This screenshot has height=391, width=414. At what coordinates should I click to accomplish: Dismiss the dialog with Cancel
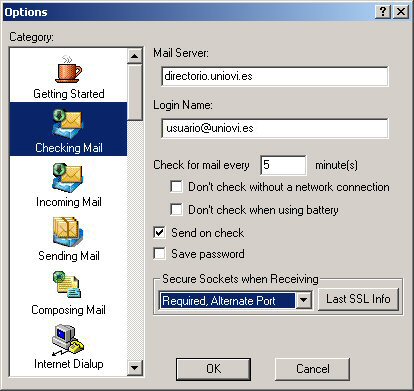coord(312,369)
